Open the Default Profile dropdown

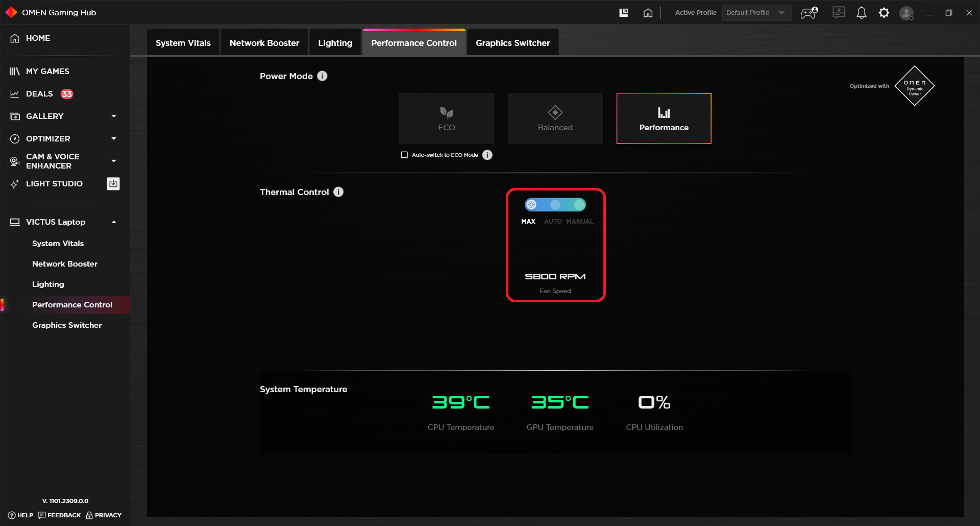756,12
